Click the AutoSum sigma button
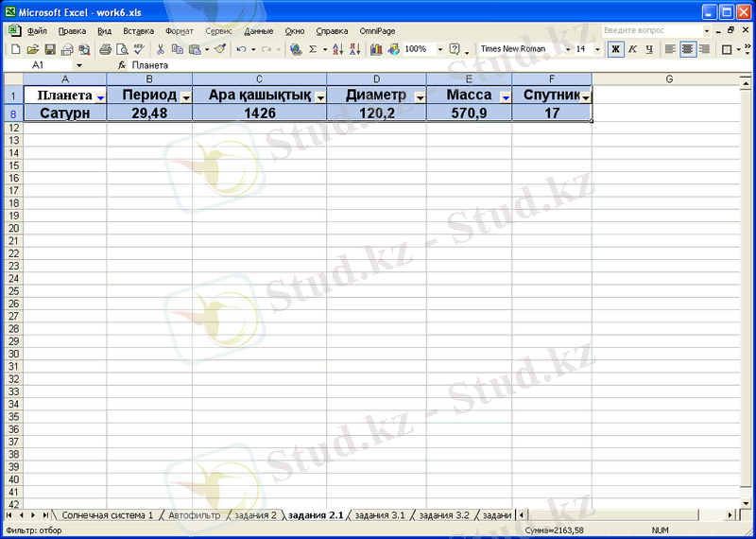Screen dimensions: 756x539 pyautogui.click(x=313, y=49)
